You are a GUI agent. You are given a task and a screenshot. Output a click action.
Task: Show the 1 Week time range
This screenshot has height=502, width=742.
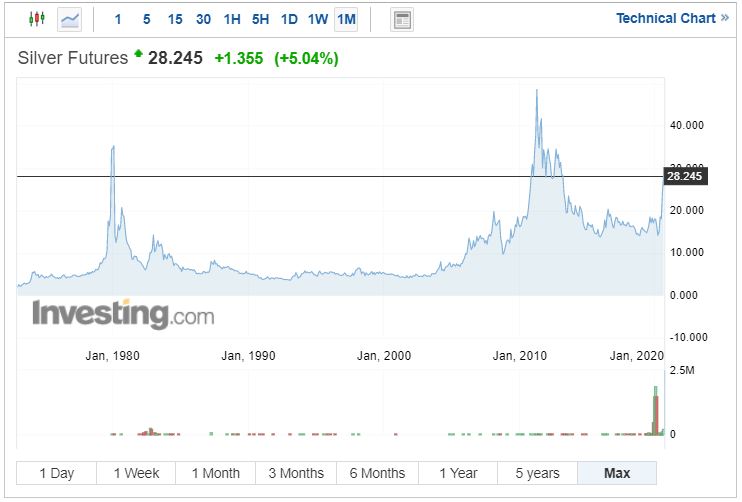click(x=136, y=473)
